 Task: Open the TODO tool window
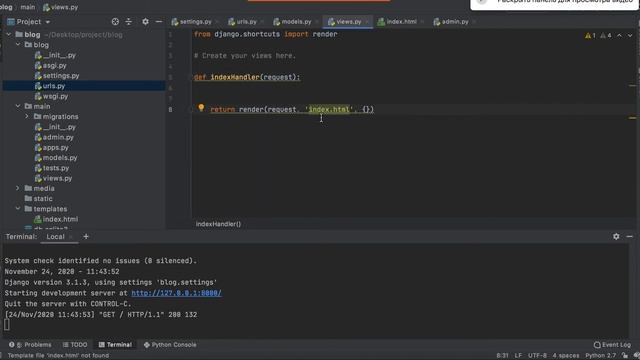(x=75, y=345)
